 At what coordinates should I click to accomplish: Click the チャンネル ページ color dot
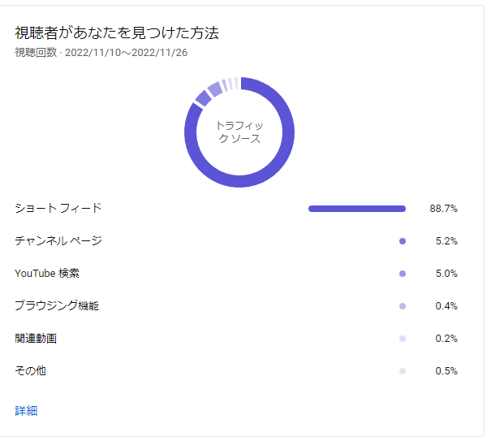click(x=403, y=241)
